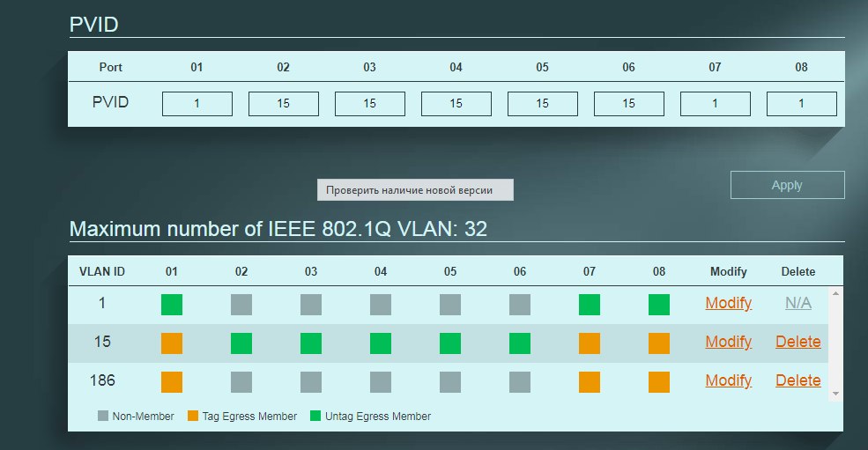Click VLAN 186 port 05 gray square
The height and width of the screenshot is (450, 868).
450,382
